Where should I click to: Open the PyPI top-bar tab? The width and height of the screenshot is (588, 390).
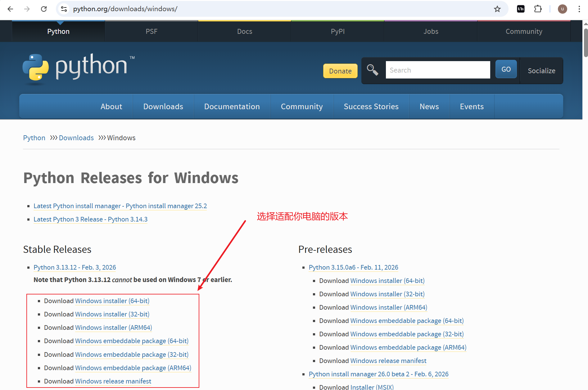click(x=338, y=31)
